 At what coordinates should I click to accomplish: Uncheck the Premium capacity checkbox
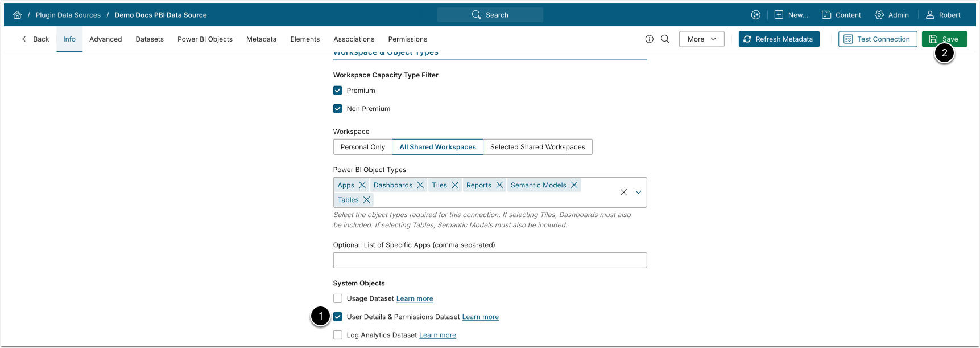pos(338,91)
